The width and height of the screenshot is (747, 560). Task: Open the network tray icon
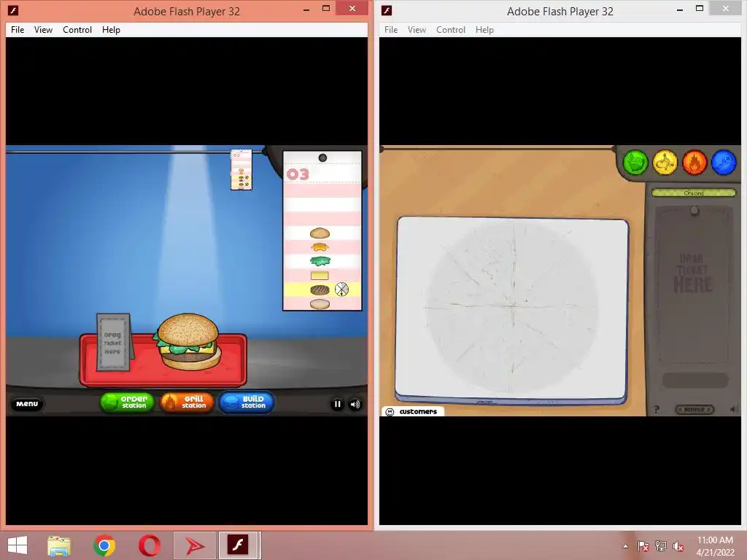661,546
